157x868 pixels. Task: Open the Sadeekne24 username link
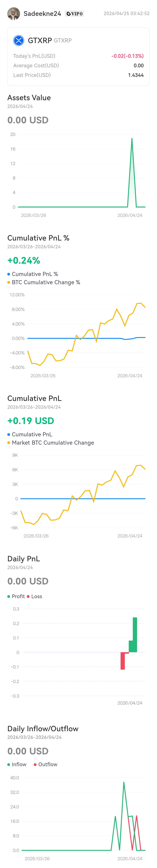pyautogui.click(x=42, y=14)
